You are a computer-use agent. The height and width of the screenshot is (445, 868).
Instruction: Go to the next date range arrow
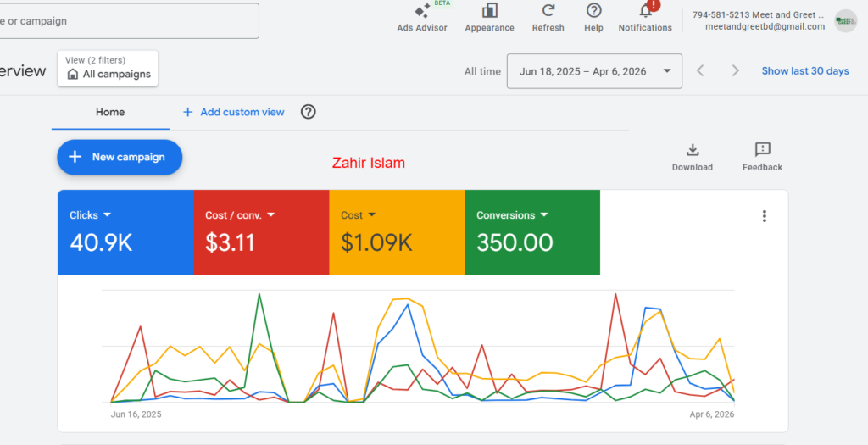735,71
